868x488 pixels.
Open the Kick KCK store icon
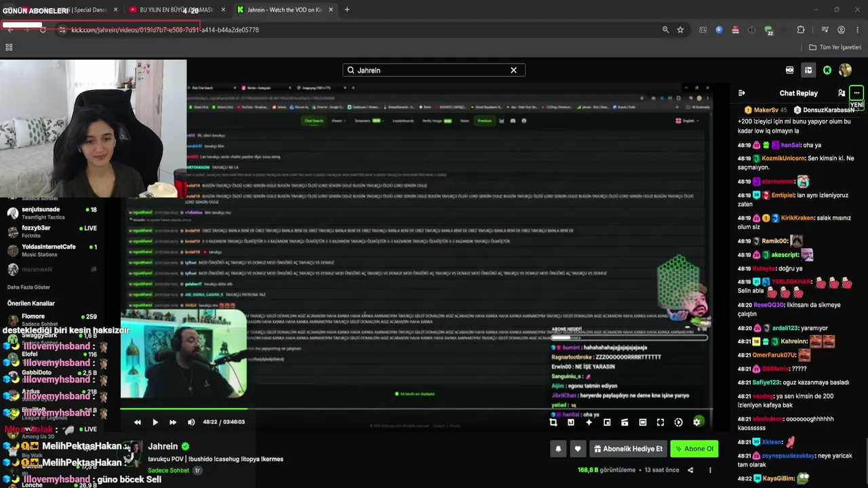pyautogui.click(x=790, y=70)
